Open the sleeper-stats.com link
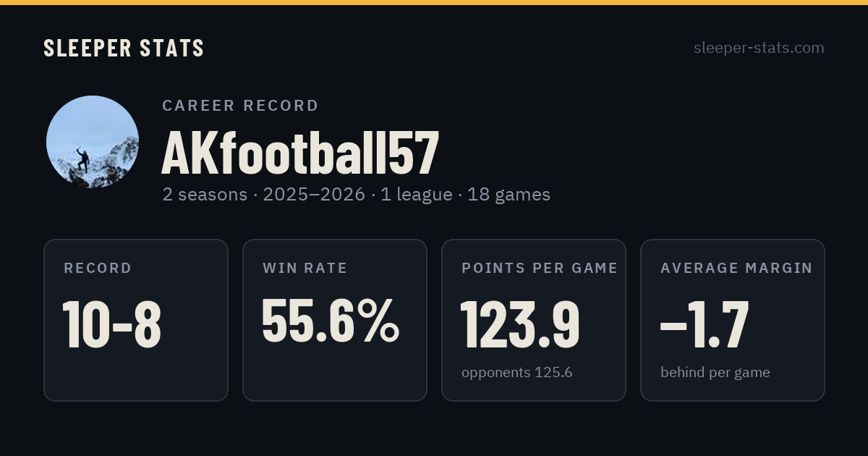This screenshot has height=456, width=868. point(759,48)
